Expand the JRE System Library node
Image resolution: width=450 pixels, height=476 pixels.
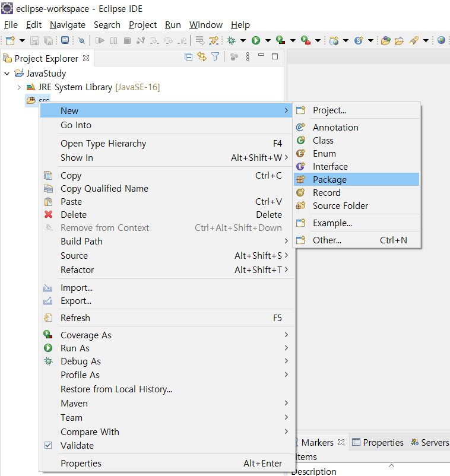click(19, 87)
